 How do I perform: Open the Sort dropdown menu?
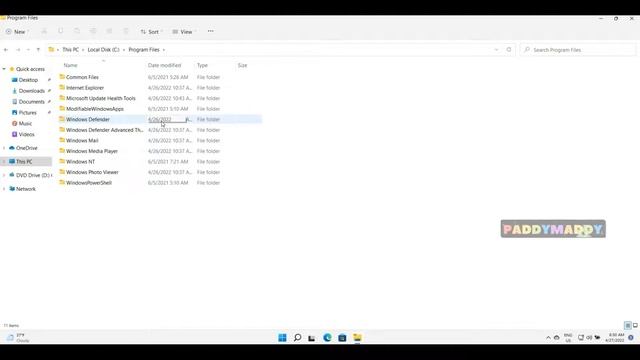pyautogui.click(x=151, y=31)
